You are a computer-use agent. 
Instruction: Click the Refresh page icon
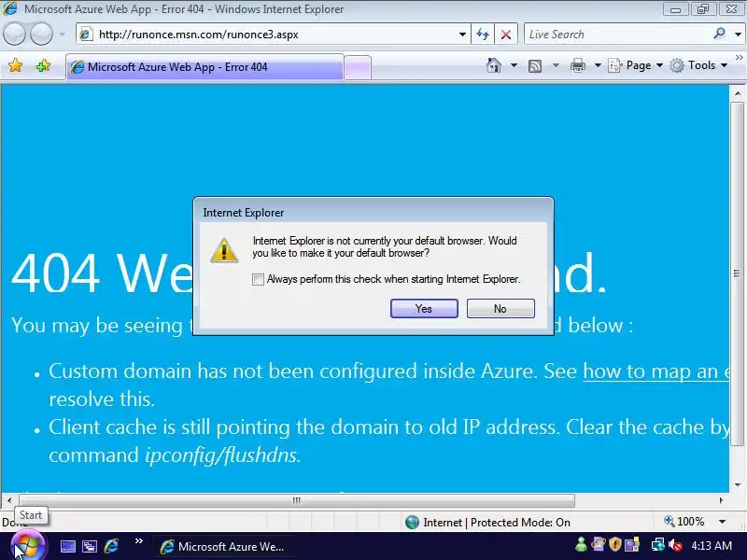click(x=483, y=35)
